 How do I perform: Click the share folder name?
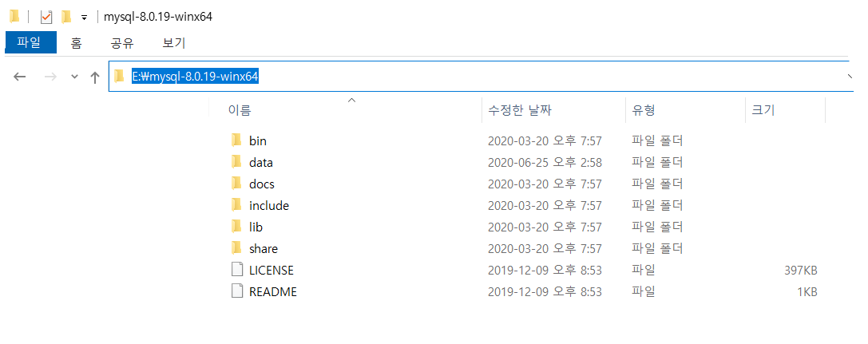pyautogui.click(x=264, y=249)
